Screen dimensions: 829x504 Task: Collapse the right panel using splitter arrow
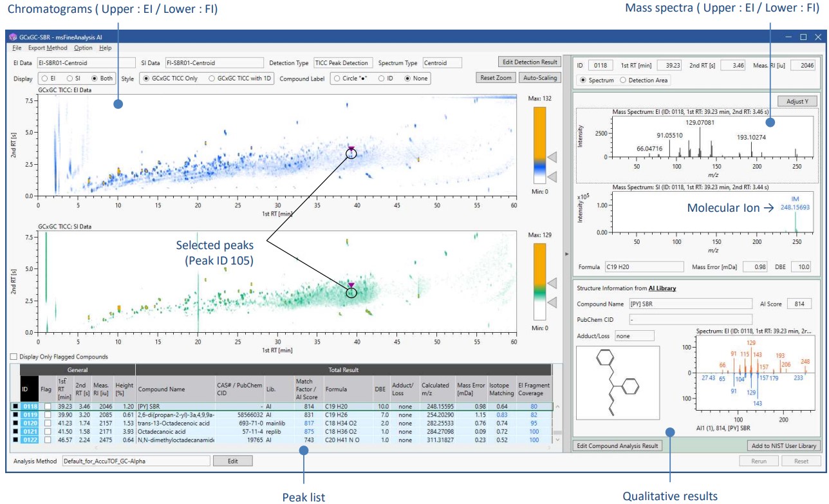point(566,255)
